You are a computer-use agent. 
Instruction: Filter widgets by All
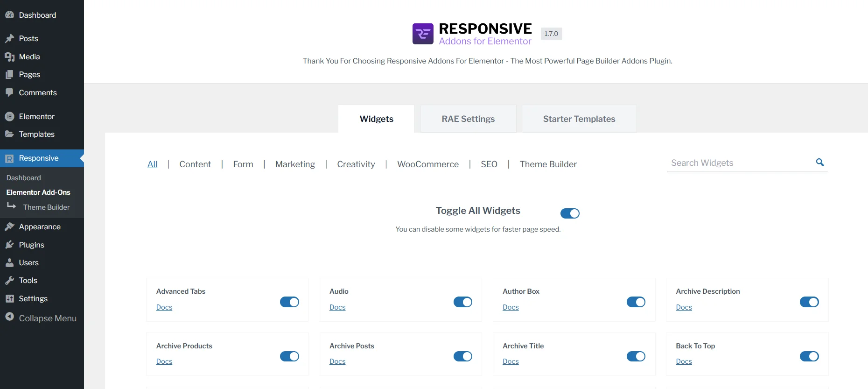pos(152,164)
